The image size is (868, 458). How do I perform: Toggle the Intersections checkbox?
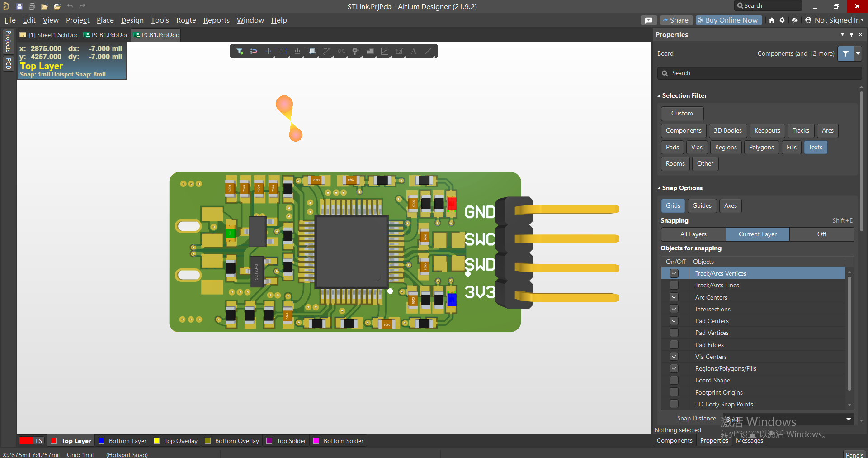point(674,309)
